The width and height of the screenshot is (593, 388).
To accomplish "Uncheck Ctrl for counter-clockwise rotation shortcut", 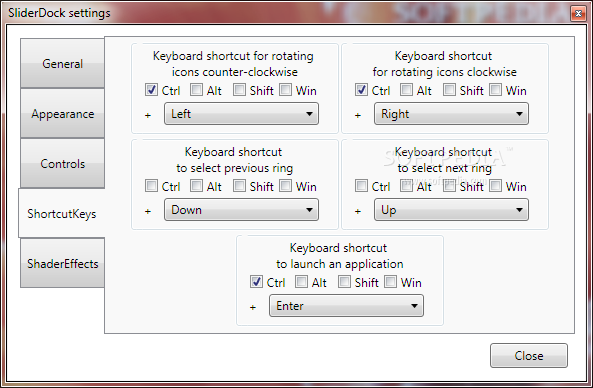I will click(151, 90).
